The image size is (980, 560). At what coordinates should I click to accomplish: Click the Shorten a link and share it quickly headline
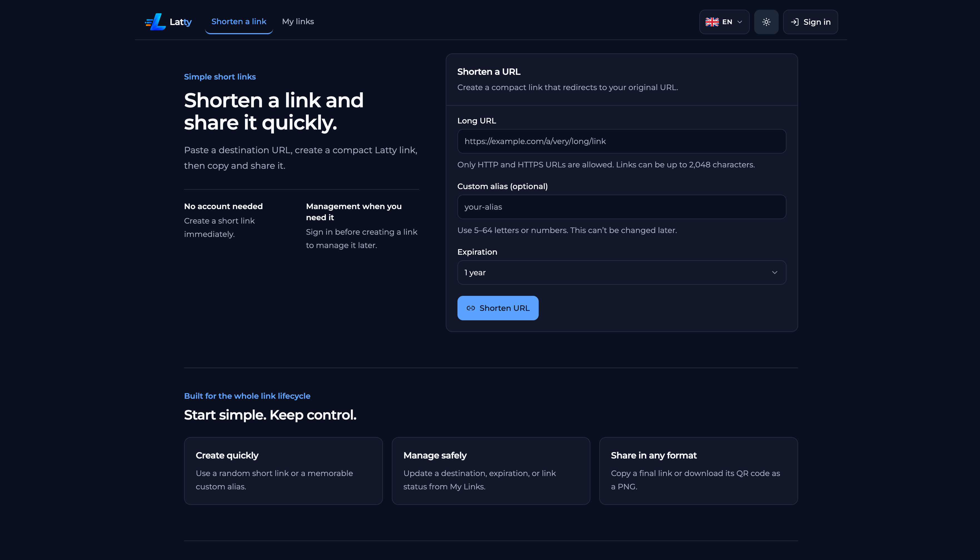coord(273,111)
